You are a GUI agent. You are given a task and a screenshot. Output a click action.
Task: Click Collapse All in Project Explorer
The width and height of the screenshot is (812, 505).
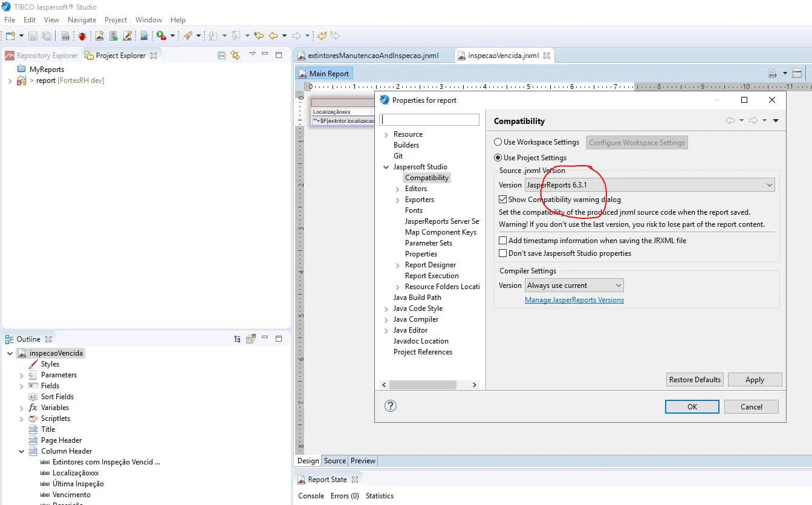click(x=221, y=55)
